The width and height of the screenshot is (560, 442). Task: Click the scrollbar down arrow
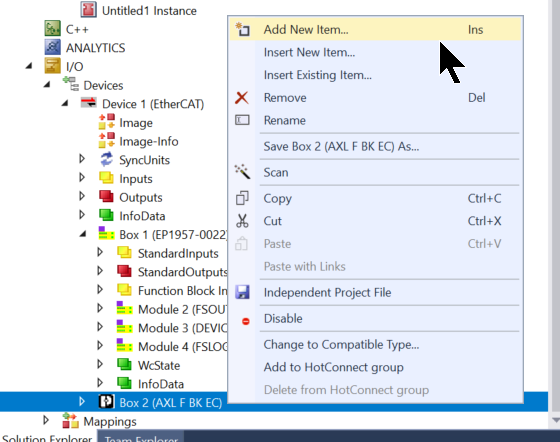coord(555,420)
